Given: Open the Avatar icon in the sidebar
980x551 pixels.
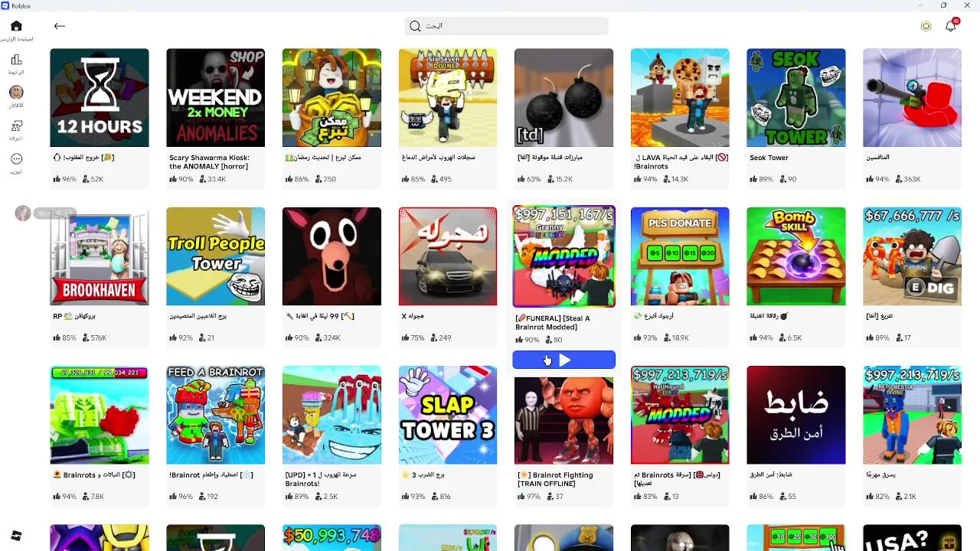Looking at the screenshot, I should (16, 93).
